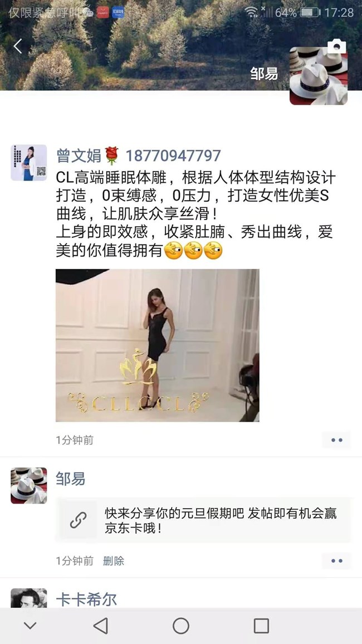The image size is (362, 644).
Task: Open the camera icon to post a moment
Action: coord(336,46)
